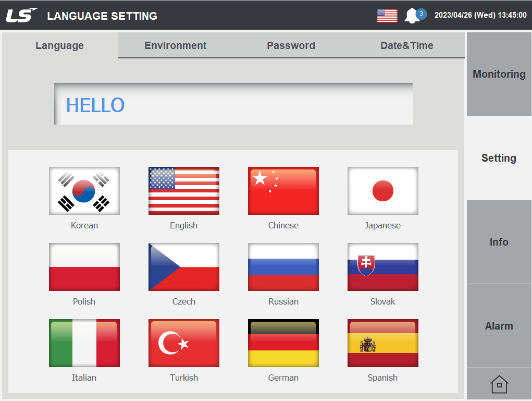The width and height of the screenshot is (532, 401).
Task: Select Czech language flag icon
Action: tap(183, 266)
